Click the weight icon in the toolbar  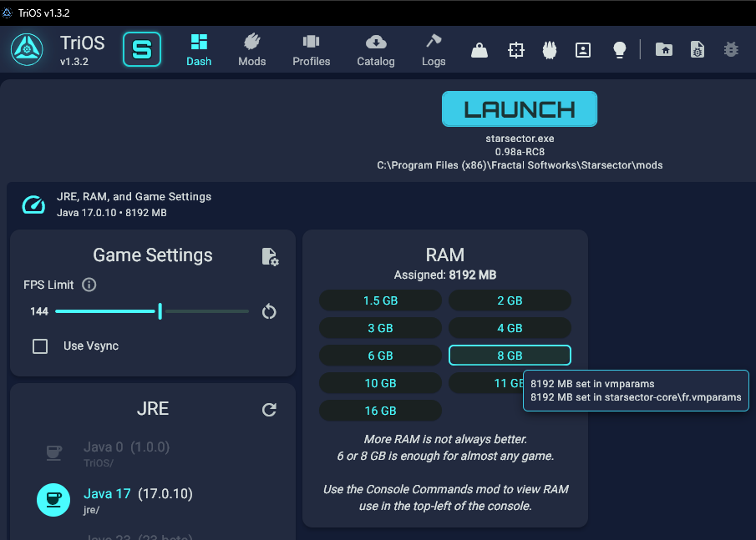(479, 50)
